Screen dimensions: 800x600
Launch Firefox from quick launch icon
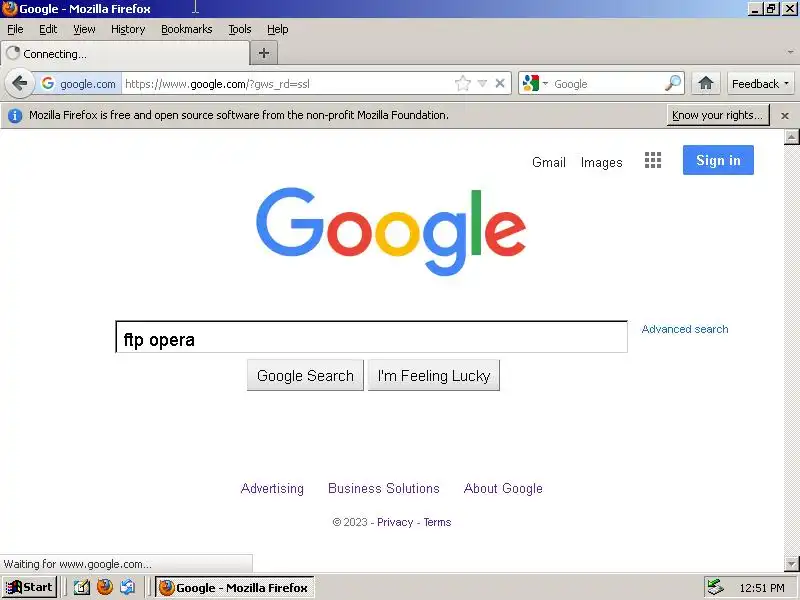click(105, 587)
